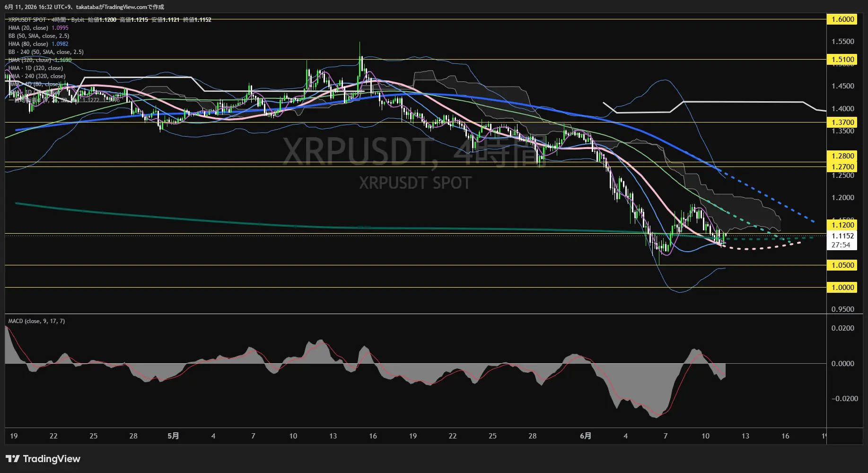The height and width of the screenshot is (473, 868).
Task: Click the 1.4500 price axis tick
Action: (843, 86)
